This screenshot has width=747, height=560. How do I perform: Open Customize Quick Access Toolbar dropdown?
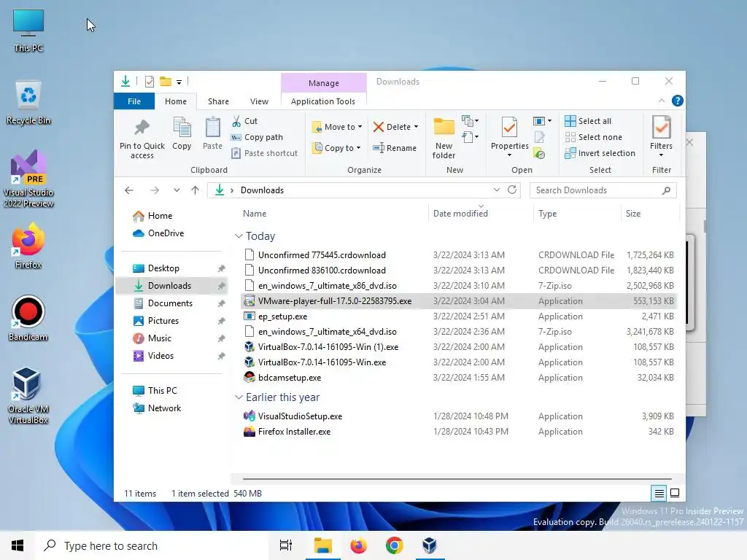pyautogui.click(x=179, y=82)
